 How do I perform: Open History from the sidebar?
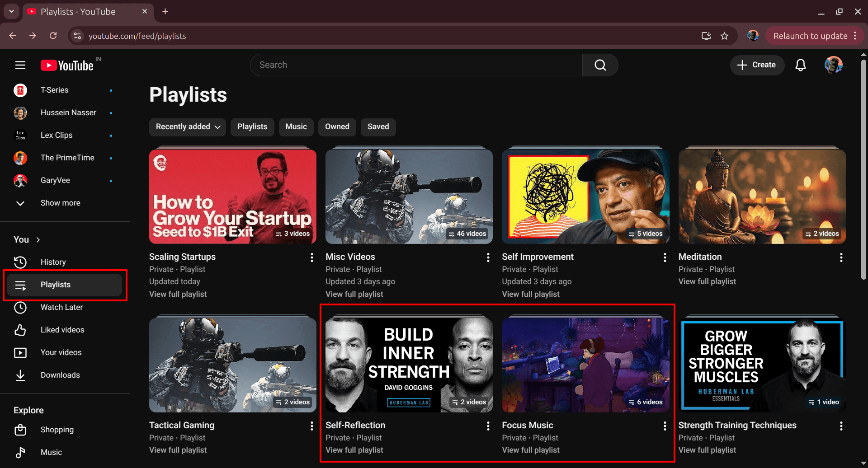53,262
